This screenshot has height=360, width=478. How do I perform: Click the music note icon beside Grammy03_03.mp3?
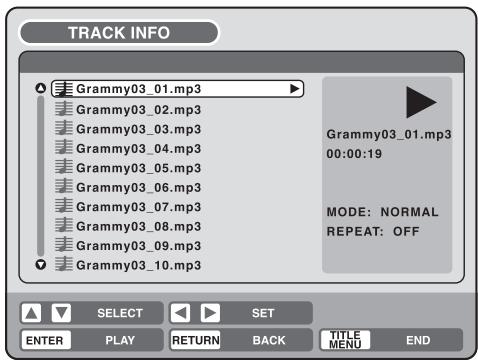[x=64, y=128]
